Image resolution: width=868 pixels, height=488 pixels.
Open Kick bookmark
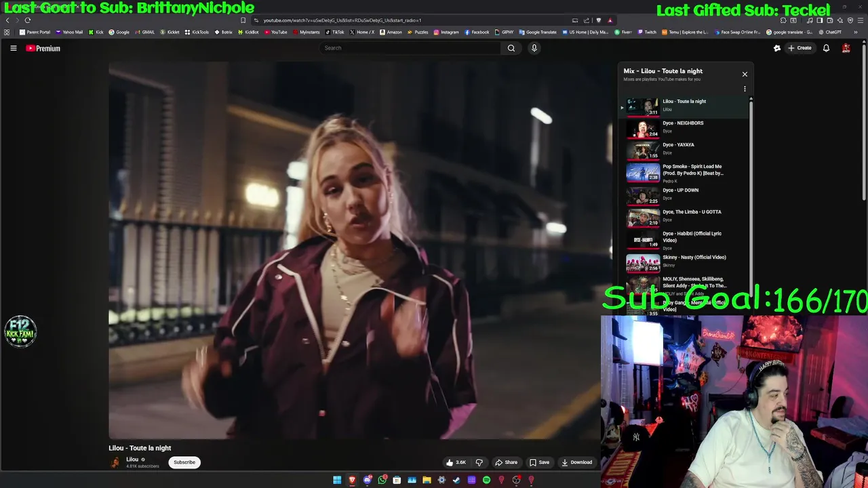pyautogui.click(x=96, y=32)
